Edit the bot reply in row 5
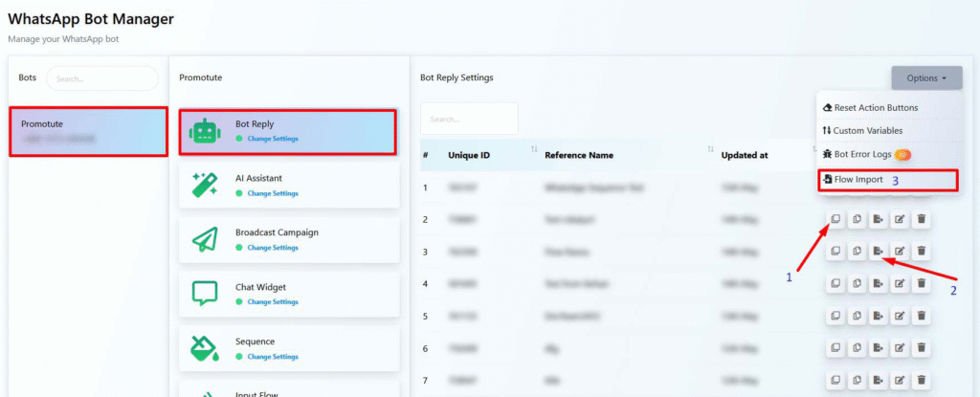Viewport: 980px width, 397px height. click(900, 316)
